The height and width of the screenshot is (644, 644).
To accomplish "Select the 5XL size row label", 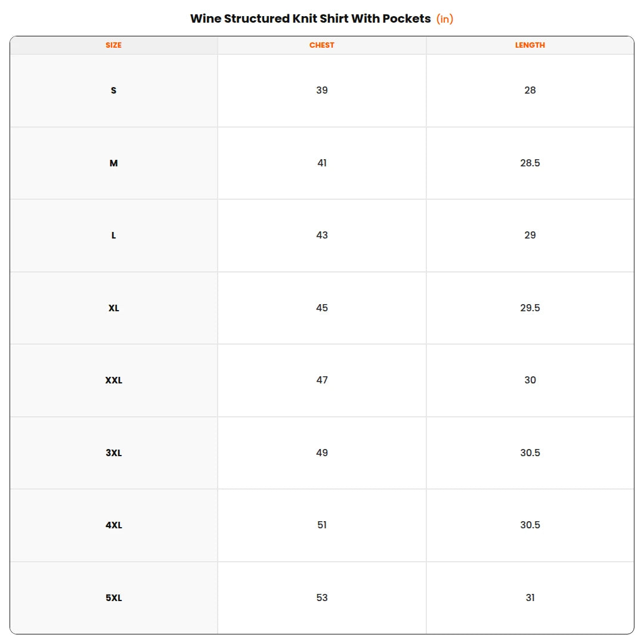I will click(x=113, y=598).
